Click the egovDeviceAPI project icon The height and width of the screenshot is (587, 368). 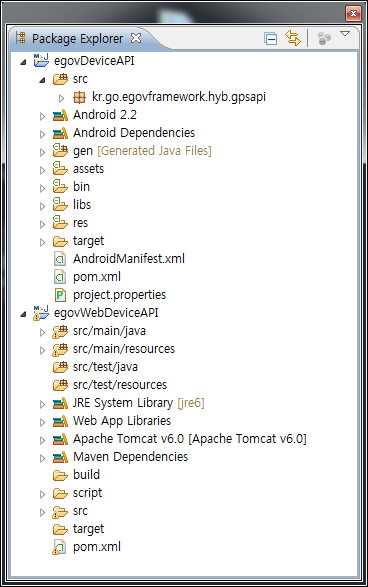click(x=41, y=60)
